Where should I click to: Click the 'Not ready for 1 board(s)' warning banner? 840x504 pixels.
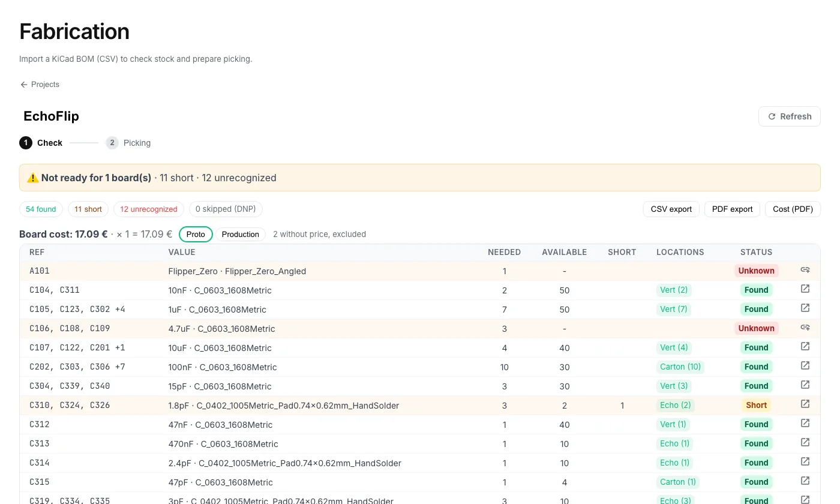[x=420, y=178]
